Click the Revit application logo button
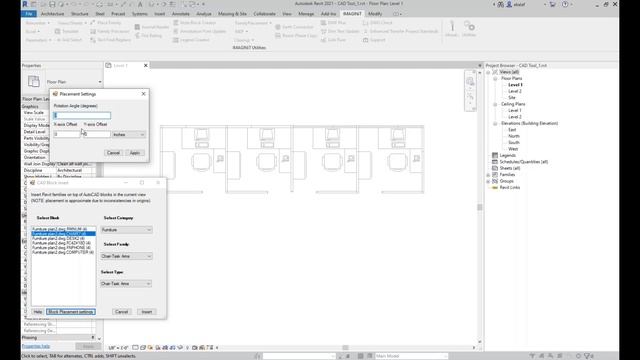The height and width of the screenshot is (360, 640). (25, 4)
